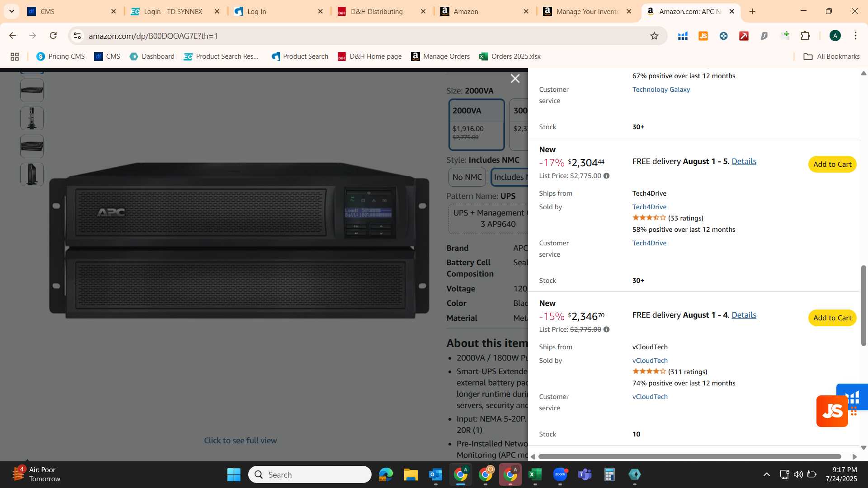Open Pricing CMS bookmark
This screenshot has width=868, height=488.
point(61,56)
